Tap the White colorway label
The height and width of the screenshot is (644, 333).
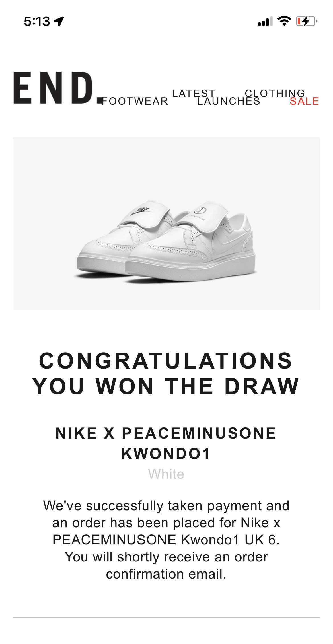[x=166, y=474]
